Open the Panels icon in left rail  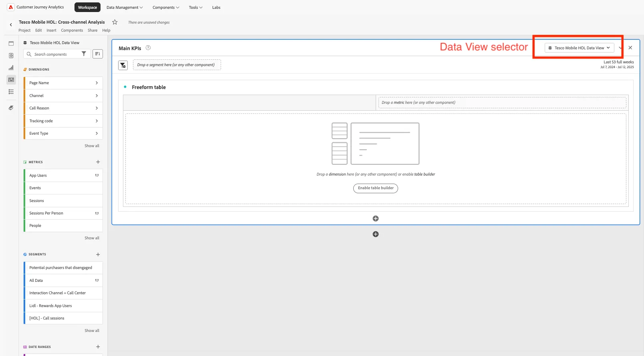tap(11, 44)
